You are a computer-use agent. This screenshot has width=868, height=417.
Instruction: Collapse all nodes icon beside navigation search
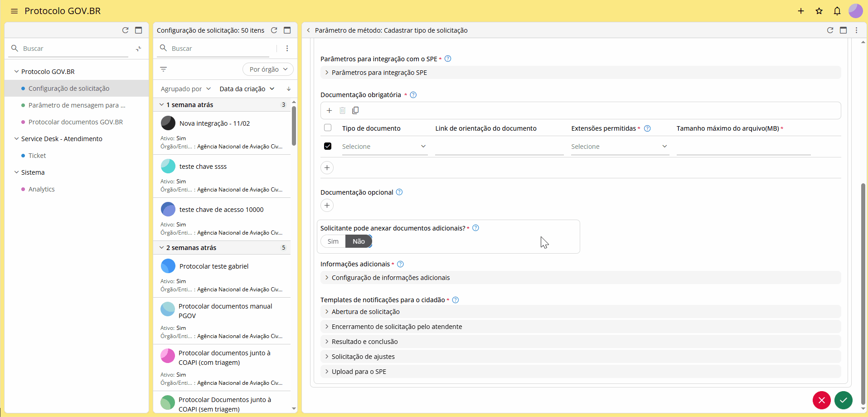point(139,49)
